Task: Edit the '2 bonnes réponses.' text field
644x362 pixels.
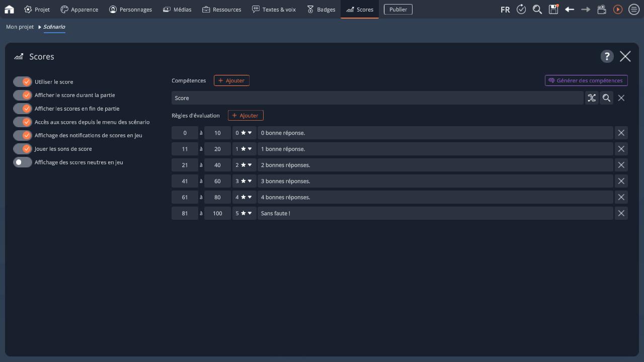Action: point(435,165)
